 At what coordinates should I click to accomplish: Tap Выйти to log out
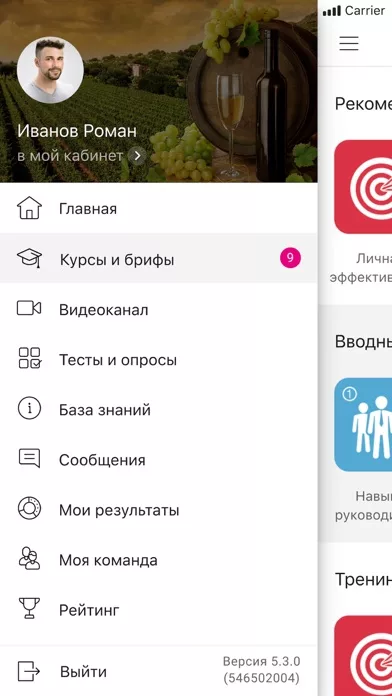point(83,672)
